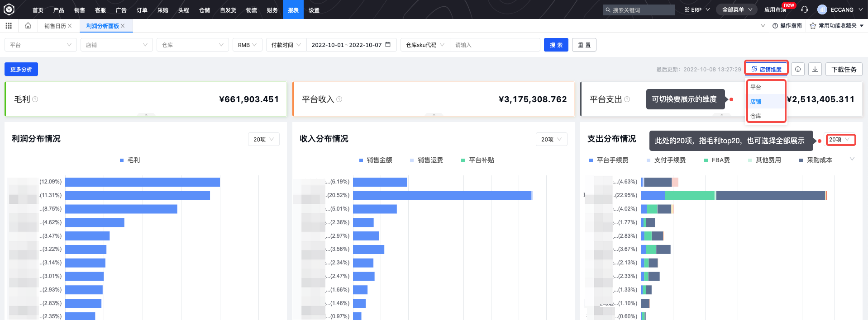
Task: Open the 财务 top menu
Action: point(272,10)
